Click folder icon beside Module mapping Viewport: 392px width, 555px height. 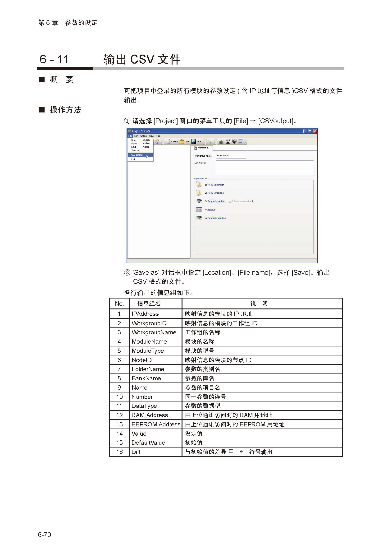tap(198, 193)
